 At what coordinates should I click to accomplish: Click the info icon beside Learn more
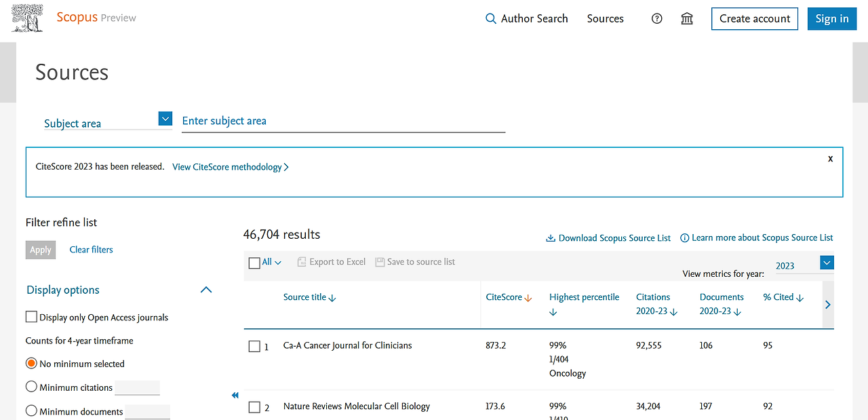tap(685, 238)
